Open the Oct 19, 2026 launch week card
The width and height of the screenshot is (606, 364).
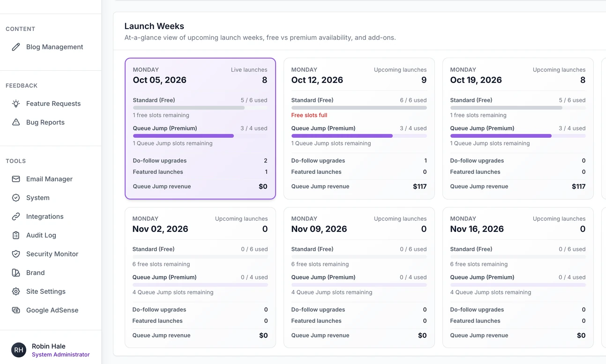518,128
